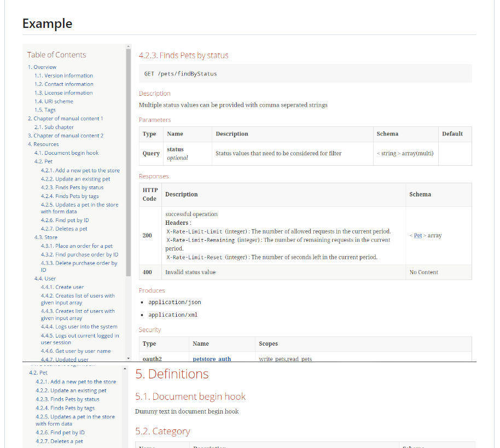Click the Produces section heading
500x448 pixels.
152,290
